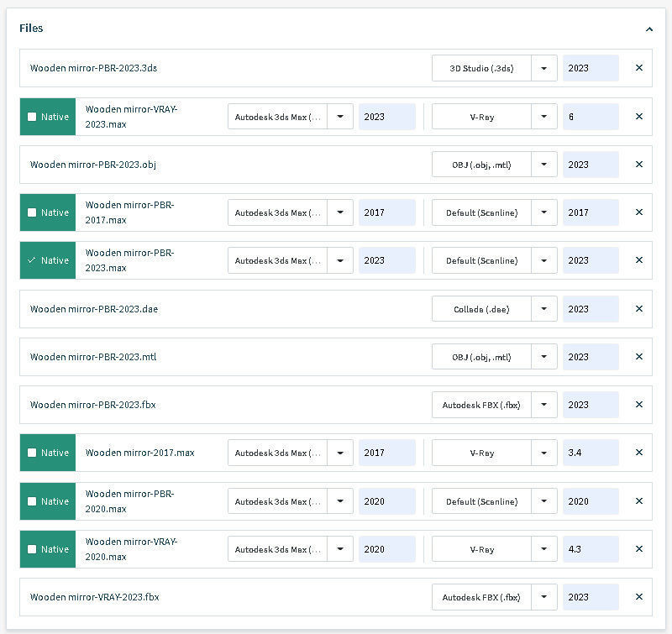
Task: Open Autodesk 3ds Max dropdown for mirror-PBR-2020.max
Action: point(340,501)
